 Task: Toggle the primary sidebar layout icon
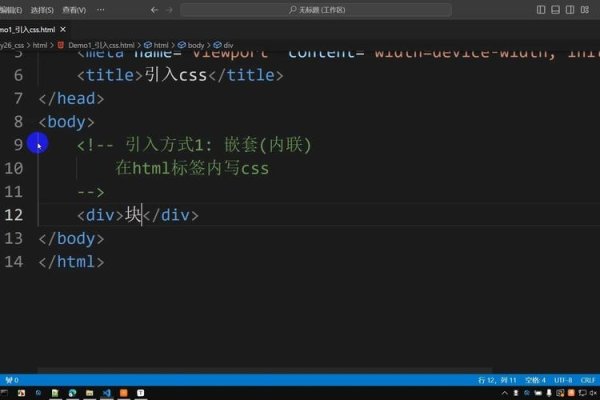click(541, 10)
